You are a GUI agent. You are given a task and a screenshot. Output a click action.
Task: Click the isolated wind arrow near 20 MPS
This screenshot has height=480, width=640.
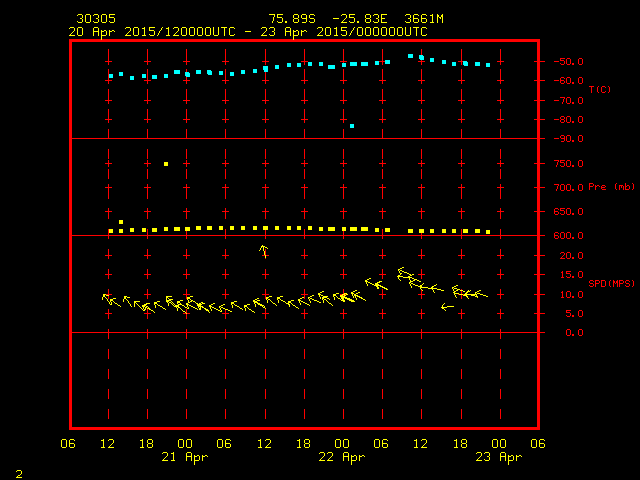tap(264, 251)
